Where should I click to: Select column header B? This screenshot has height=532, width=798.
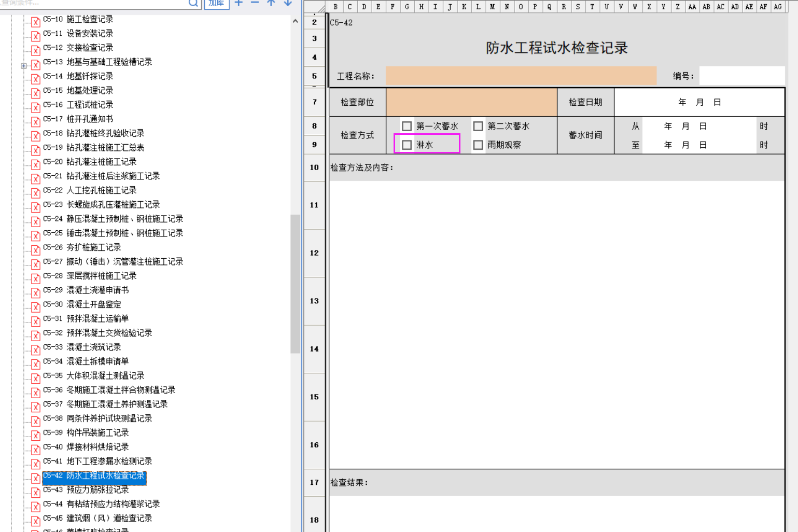coord(335,7)
